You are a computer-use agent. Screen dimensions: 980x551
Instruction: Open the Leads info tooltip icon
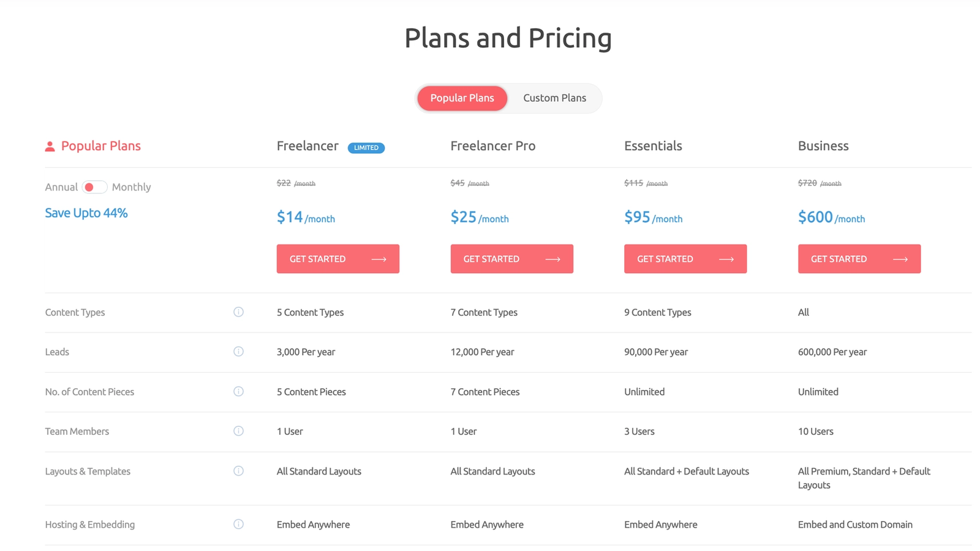click(238, 351)
